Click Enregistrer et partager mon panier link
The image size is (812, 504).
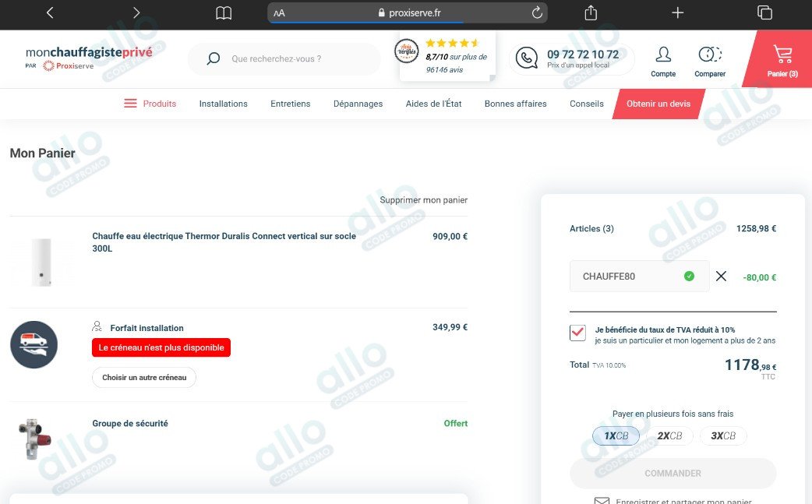click(683, 500)
